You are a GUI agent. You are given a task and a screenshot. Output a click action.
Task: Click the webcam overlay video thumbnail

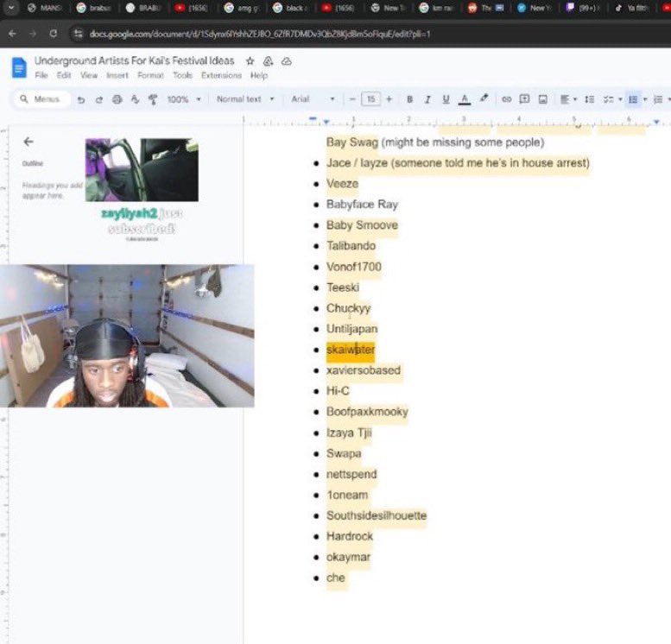click(127, 336)
